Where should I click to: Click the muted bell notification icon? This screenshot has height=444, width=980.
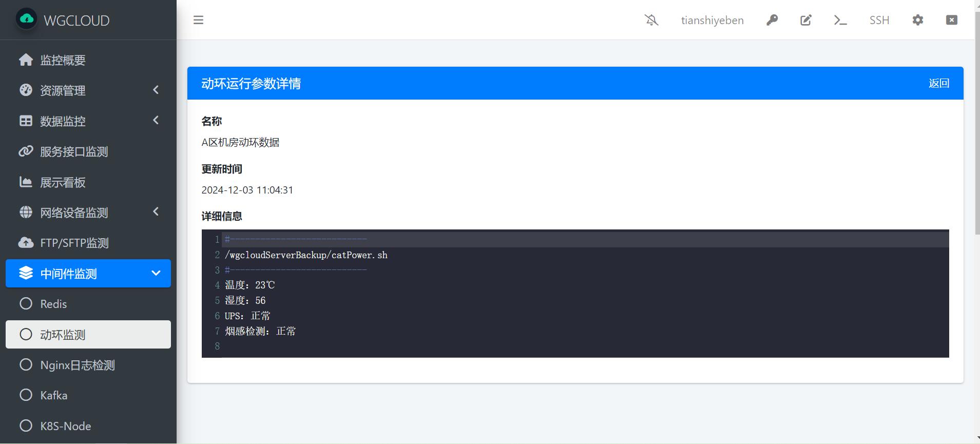651,20
